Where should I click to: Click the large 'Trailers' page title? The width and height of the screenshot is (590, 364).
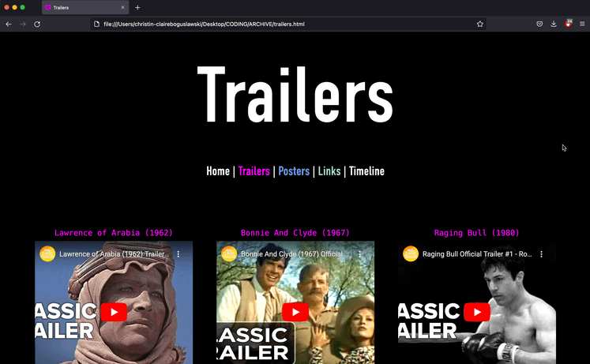(295, 95)
